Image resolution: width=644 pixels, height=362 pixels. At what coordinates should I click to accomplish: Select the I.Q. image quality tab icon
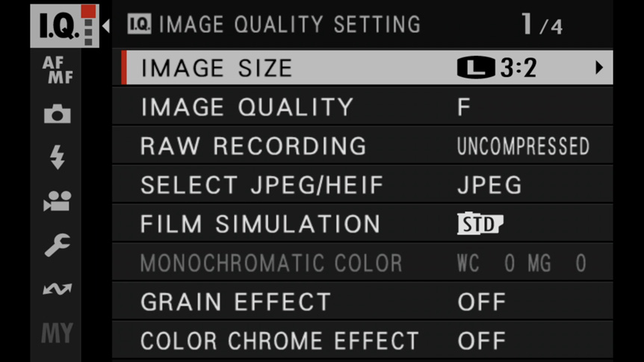click(64, 25)
